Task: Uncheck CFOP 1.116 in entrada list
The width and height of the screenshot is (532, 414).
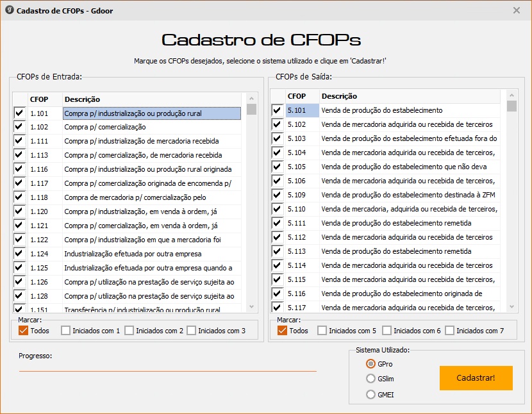Action: [x=19, y=169]
